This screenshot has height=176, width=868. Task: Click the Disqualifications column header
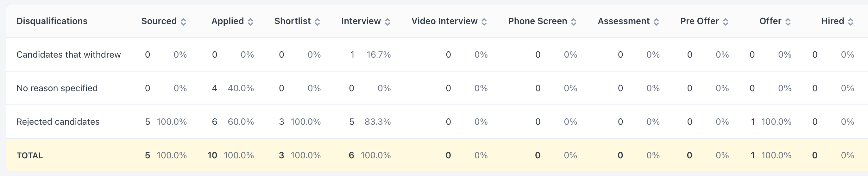(52, 21)
